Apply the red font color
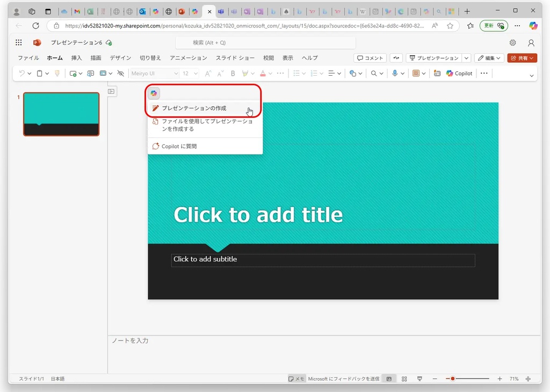Screen dimensions: 550x392 point(263,73)
